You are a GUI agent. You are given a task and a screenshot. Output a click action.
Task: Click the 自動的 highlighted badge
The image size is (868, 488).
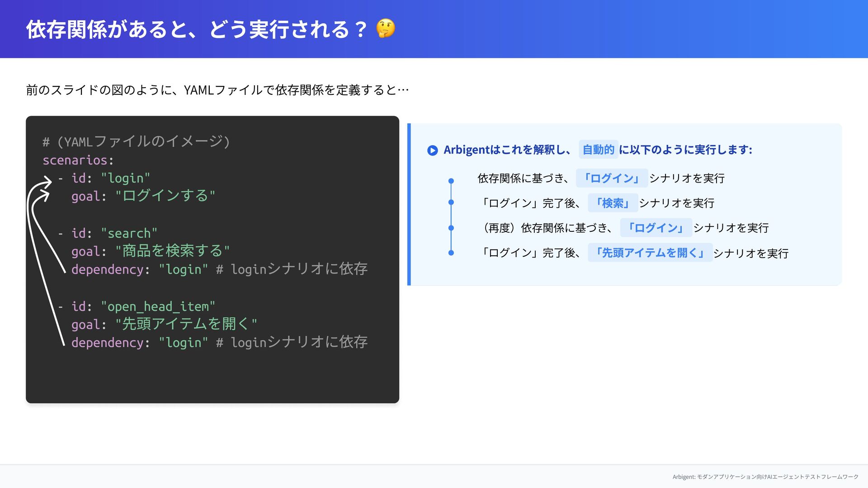598,150
